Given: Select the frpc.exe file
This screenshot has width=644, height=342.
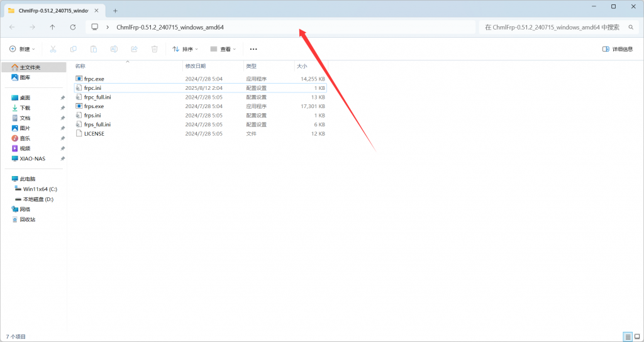Looking at the screenshot, I should (x=94, y=79).
